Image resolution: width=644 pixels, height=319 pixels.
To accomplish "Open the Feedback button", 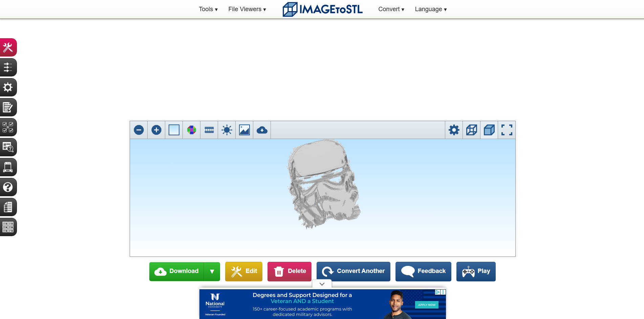I will tap(423, 271).
